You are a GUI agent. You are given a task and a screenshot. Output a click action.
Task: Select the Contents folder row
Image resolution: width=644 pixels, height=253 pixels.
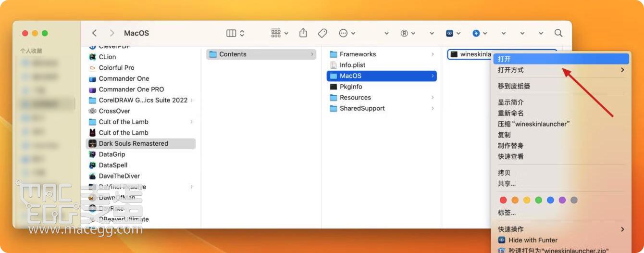coord(261,54)
